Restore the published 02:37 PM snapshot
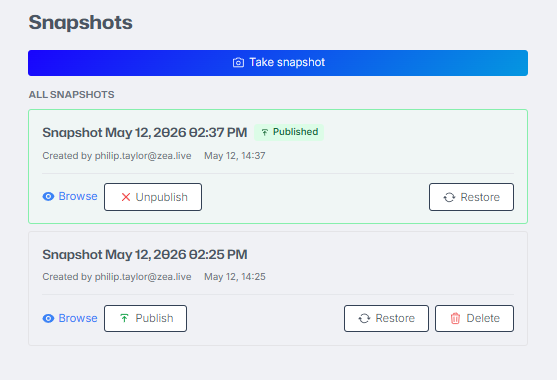 pyautogui.click(x=471, y=197)
